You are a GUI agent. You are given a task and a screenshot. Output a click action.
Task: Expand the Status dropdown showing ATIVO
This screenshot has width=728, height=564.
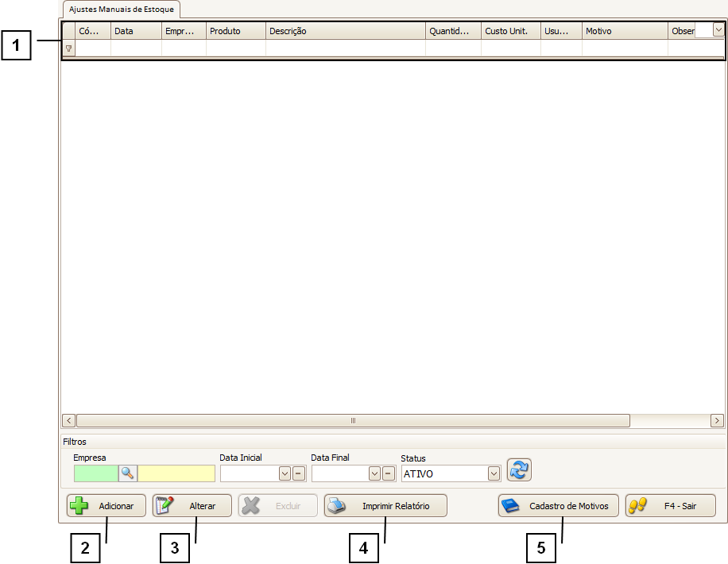[x=494, y=473]
